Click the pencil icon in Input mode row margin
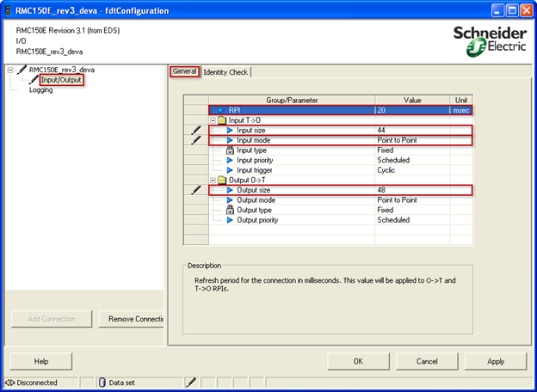537x392 pixels. click(196, 140)
